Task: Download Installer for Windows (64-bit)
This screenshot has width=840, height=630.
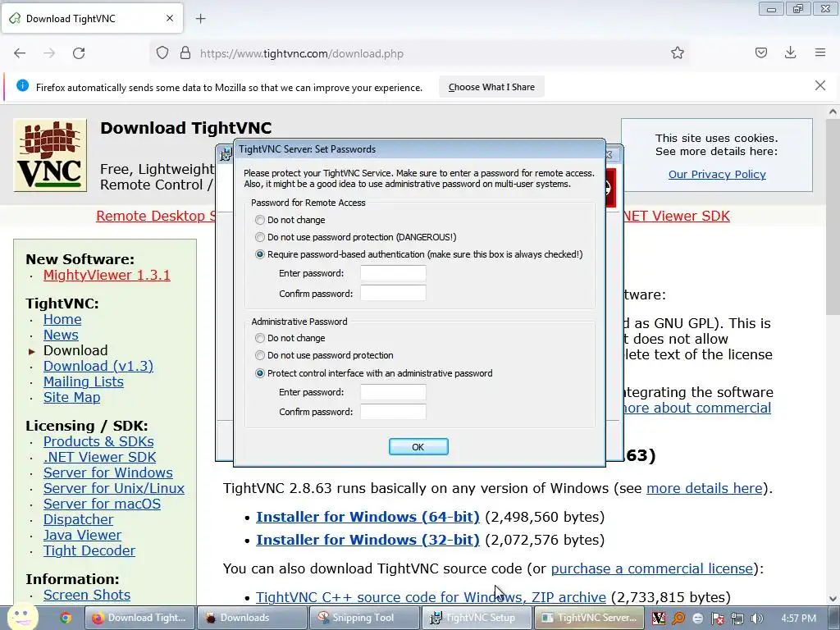Action: (x=367, y=517)
